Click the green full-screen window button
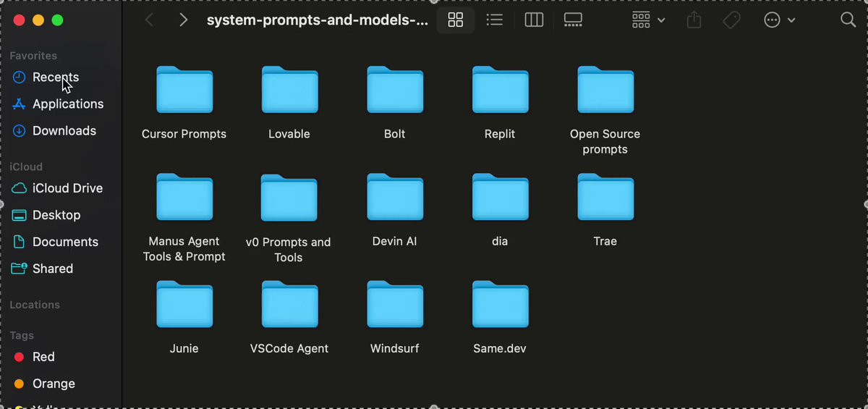The image size is (868, 409). 58,20
